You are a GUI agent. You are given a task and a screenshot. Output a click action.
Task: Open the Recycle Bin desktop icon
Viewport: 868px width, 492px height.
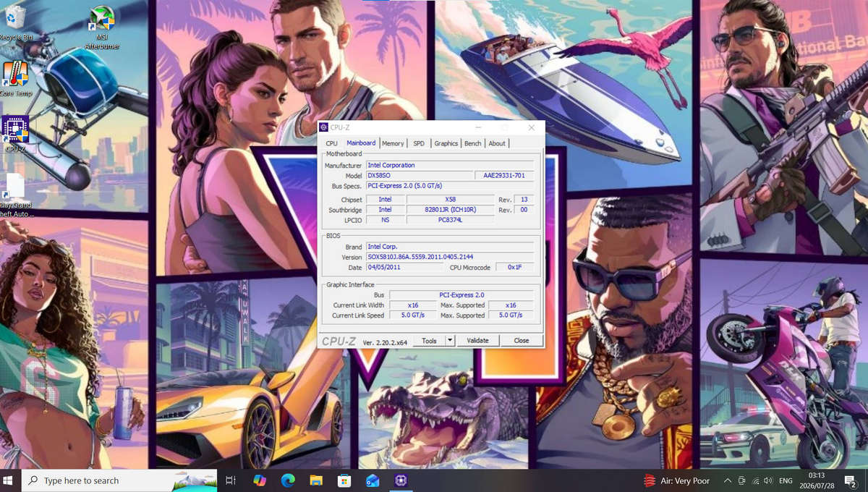click(x=15, y=22)
